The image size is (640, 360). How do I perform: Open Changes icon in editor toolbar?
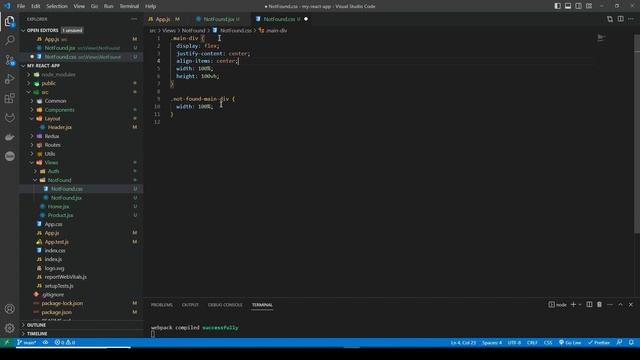click(x=610, y=19)
